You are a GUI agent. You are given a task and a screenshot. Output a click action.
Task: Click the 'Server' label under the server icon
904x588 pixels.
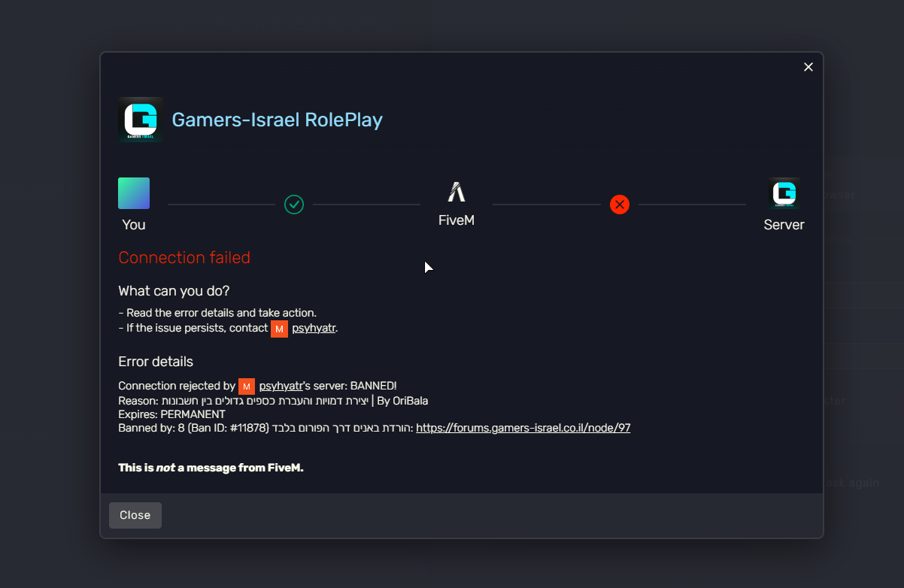pos(784,225)
